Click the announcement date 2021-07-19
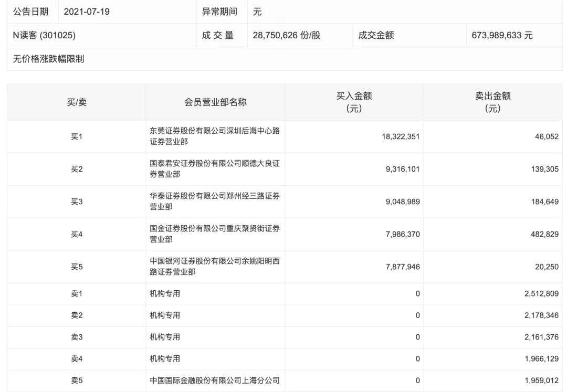The height and width of the screenshot is (392, 567). [x=87, y=12]
